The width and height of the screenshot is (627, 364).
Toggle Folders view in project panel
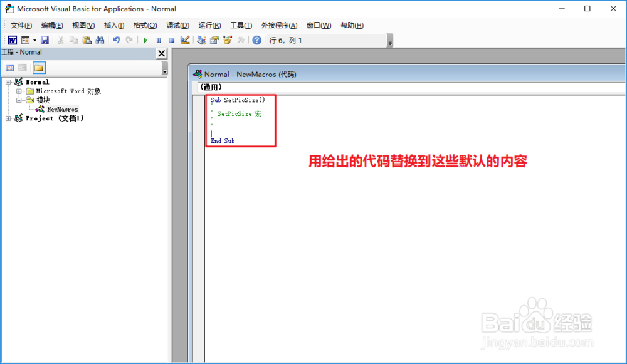pos(39,68)
